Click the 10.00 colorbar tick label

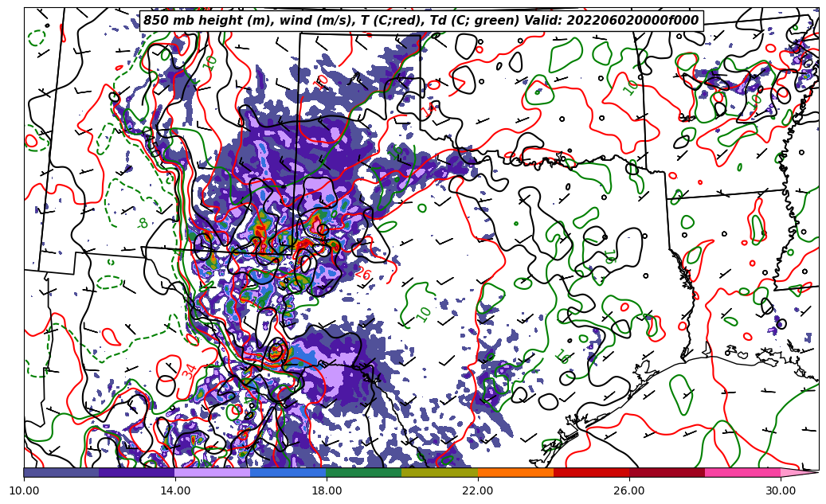coord(24,490)
